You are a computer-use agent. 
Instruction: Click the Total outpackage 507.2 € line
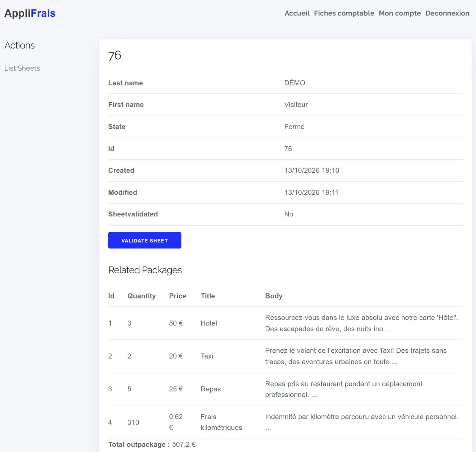click(x=152, y=444)
